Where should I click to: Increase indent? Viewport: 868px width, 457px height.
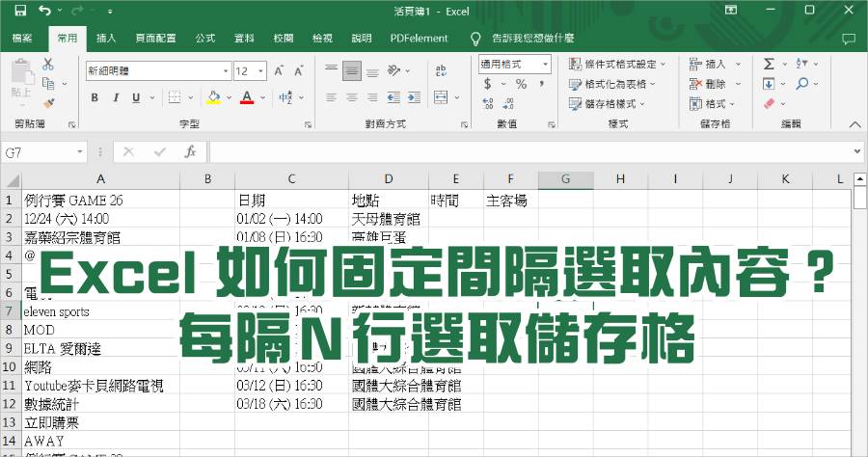[414, 98]
